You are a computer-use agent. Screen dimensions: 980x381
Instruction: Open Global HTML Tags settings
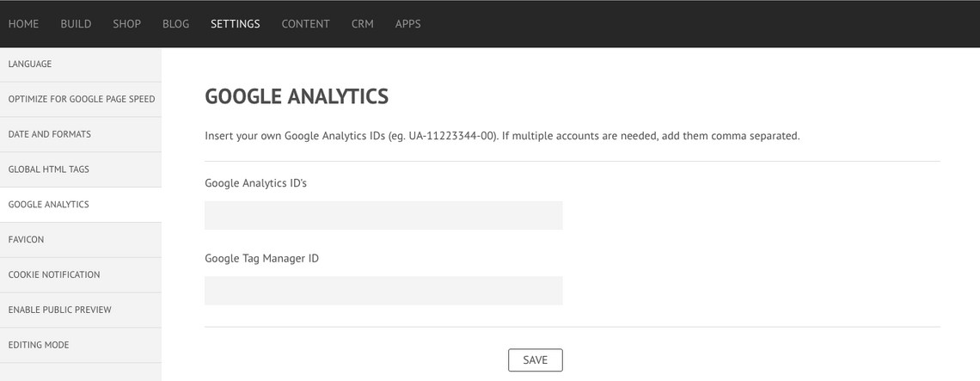point(81,169)
